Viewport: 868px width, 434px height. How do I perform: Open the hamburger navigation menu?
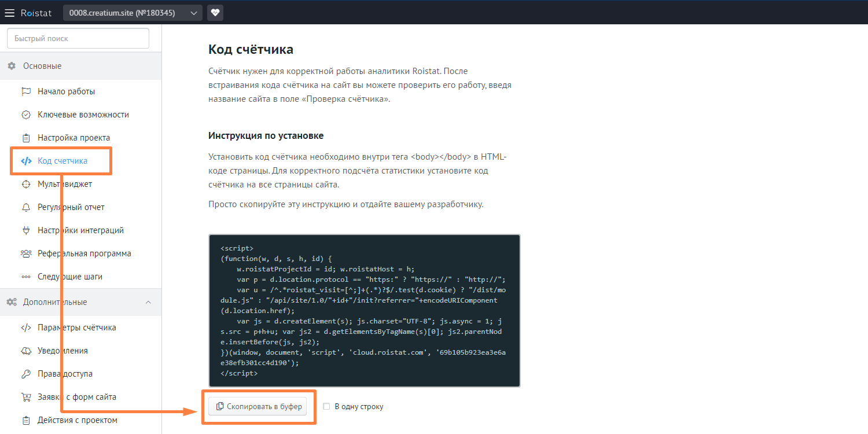tap(10, 13)
